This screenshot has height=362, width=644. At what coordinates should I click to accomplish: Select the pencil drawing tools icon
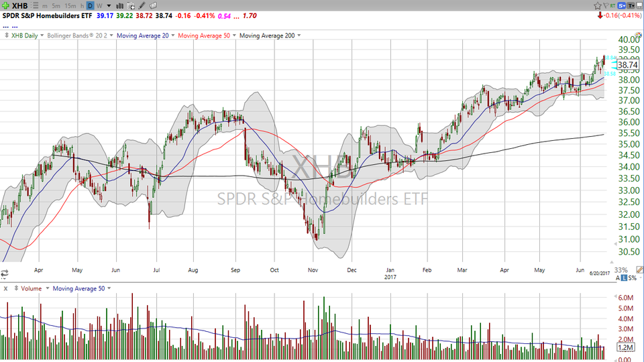tap(142, 6)
